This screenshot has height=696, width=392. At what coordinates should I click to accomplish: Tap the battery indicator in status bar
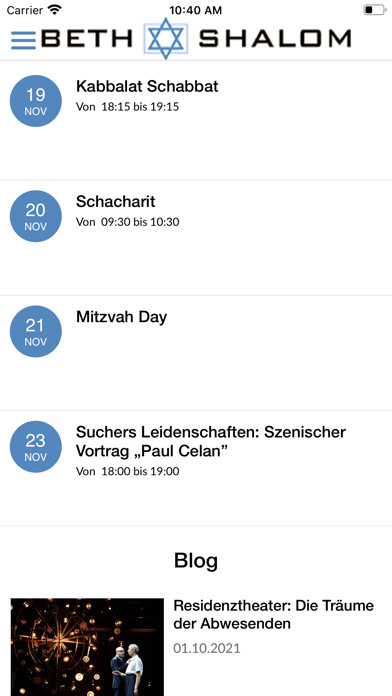point(374,10)
